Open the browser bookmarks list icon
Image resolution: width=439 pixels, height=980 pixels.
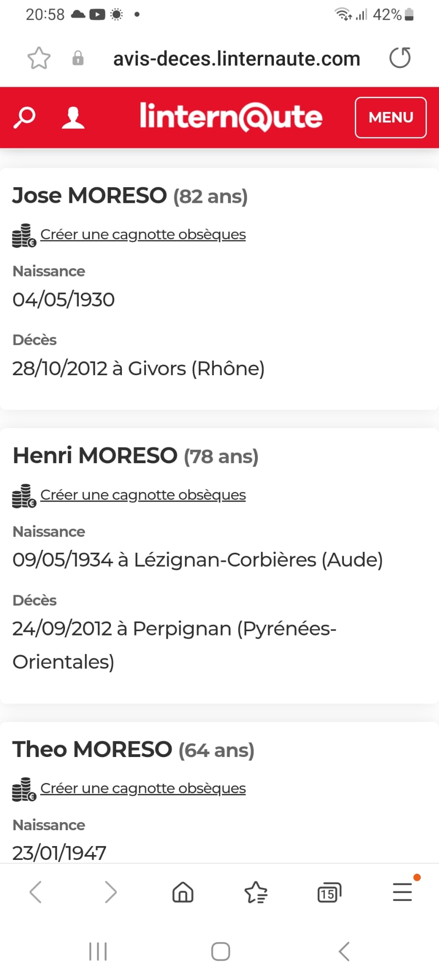(x=256, y=892)
